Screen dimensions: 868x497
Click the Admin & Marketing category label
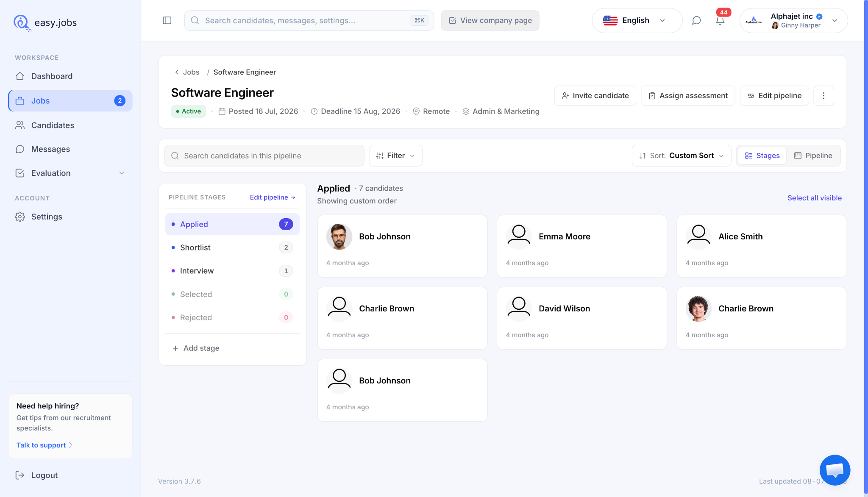pyautogui.click(x=506, y=111)
